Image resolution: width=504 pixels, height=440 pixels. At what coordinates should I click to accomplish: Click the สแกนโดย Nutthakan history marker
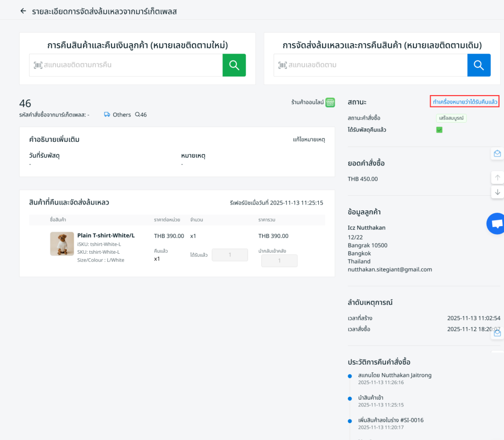click(350, 375)
